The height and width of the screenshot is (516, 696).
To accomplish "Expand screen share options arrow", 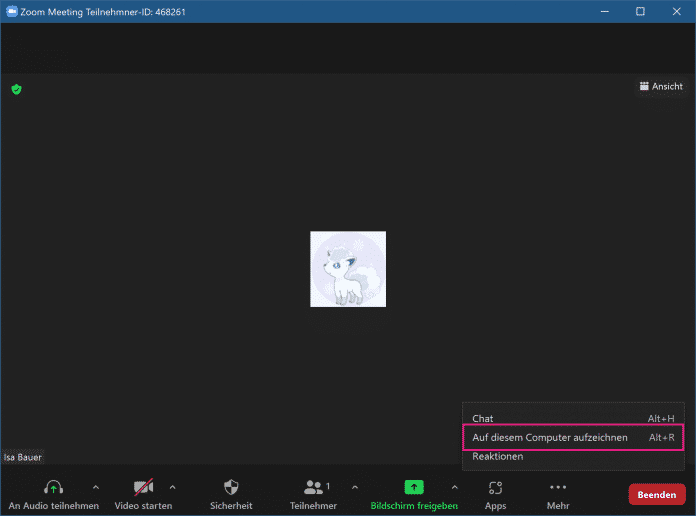I will pyautogui.click(x=455, y=487).
